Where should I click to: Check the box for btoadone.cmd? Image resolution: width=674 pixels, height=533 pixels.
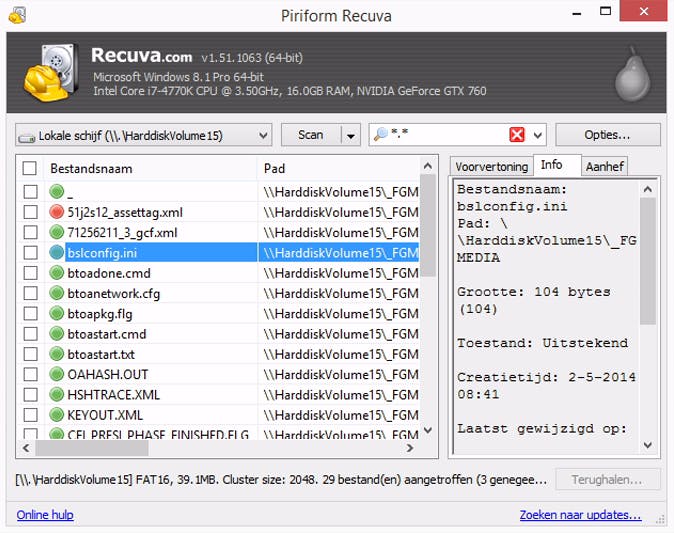[x=30, y=273]
